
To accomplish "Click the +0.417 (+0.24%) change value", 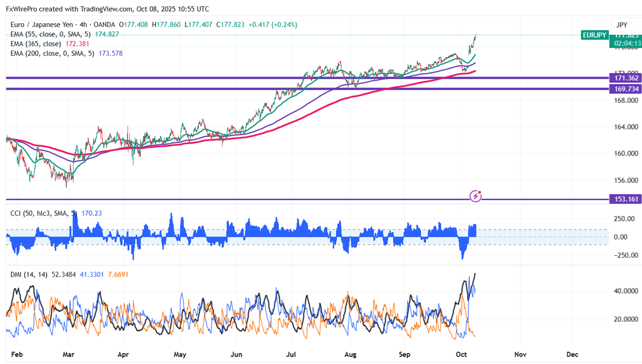I will pos(273,25).
